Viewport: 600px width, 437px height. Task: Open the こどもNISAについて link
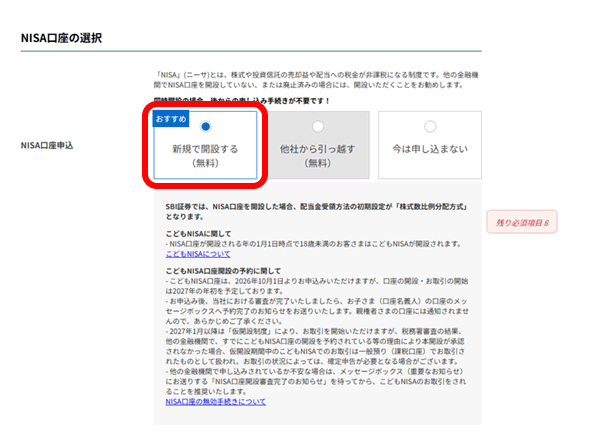[x=198, y=254]
